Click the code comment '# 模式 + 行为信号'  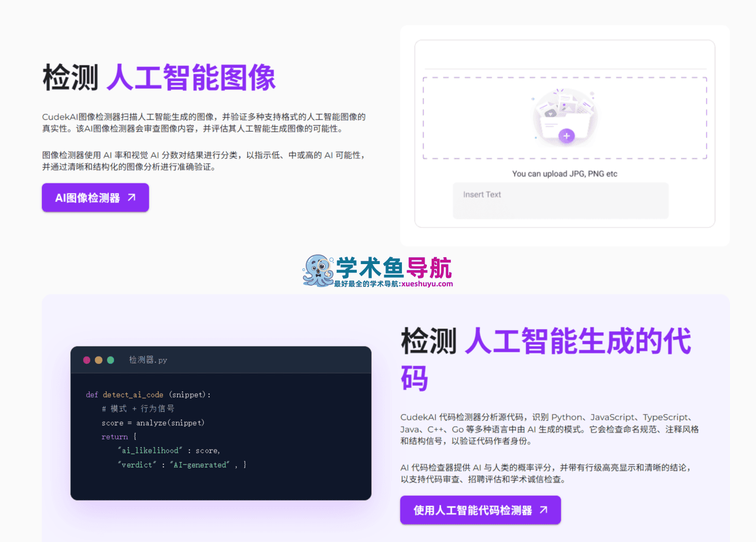click(138, 409)
